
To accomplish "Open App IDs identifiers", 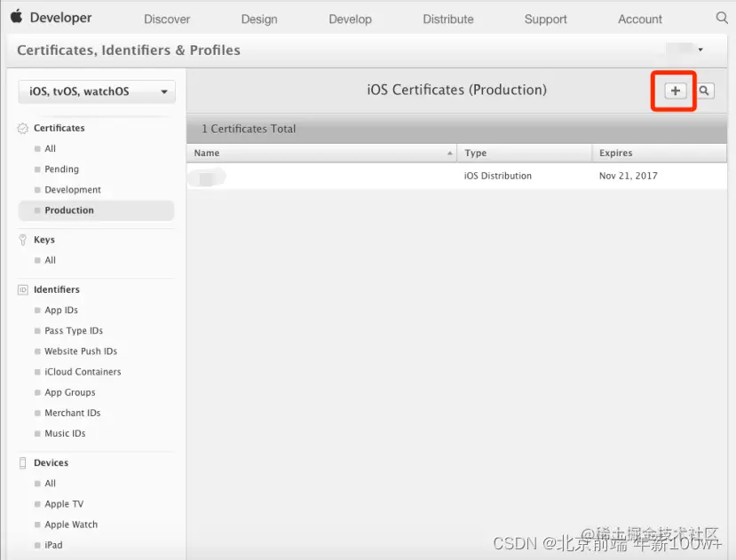I will click(x=61, y=311).
